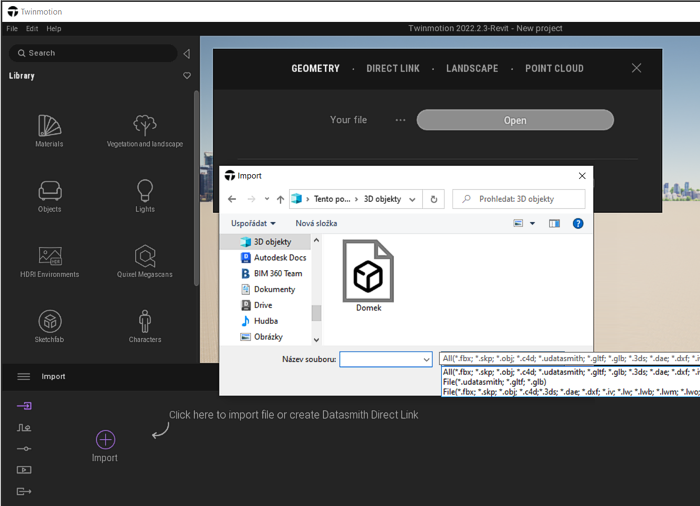Switch to the GEOMETRY tab
The width and height of the screenshot is (700, 506).
pos(315,68)
